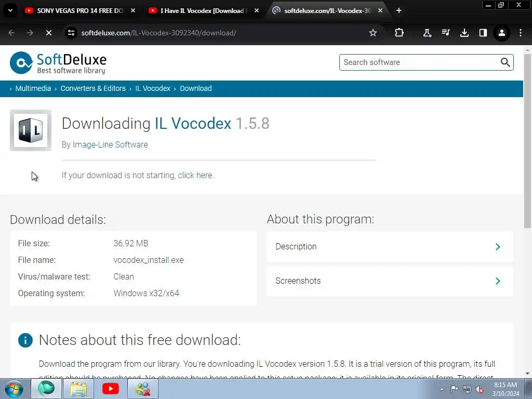Screen dimensions: 532x399
Task: Click the search magnifier icon
Action: pyautogui.click(x=505, y=62)
